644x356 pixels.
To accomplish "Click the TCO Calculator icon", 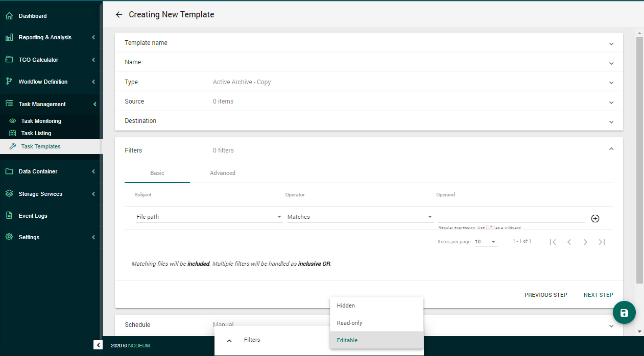I will click(x=9, y=60).
